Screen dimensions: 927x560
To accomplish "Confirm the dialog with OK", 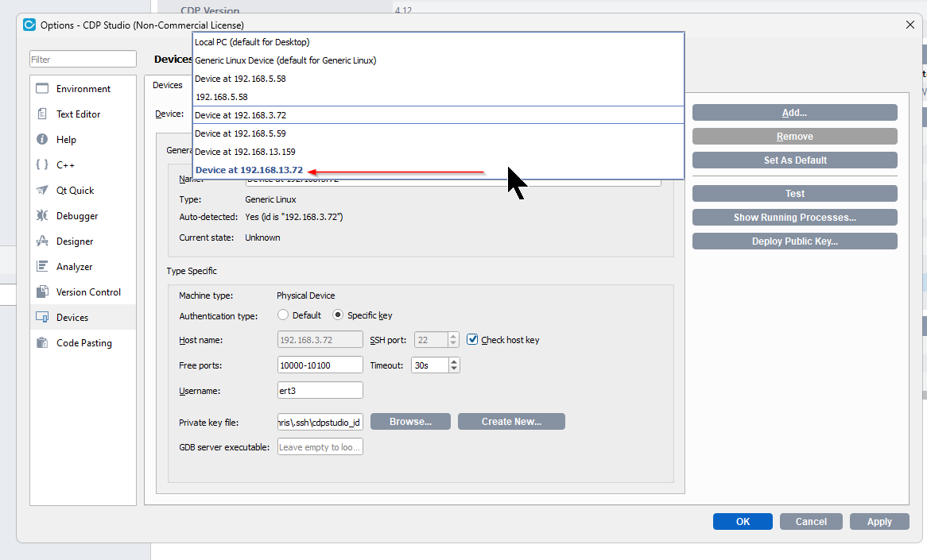I will coord(743,522).
